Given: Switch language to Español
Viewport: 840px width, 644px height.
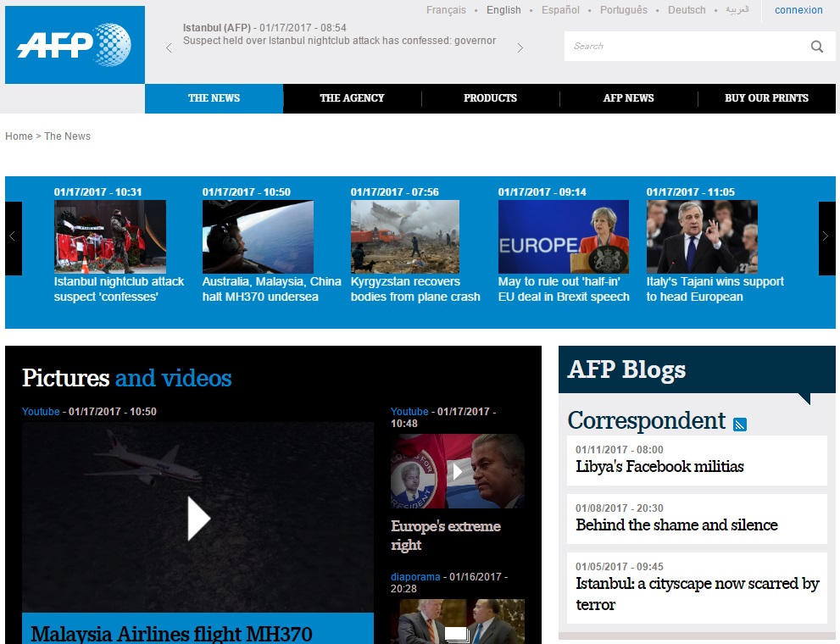Looking at the screenshot, I should (560, 10).
